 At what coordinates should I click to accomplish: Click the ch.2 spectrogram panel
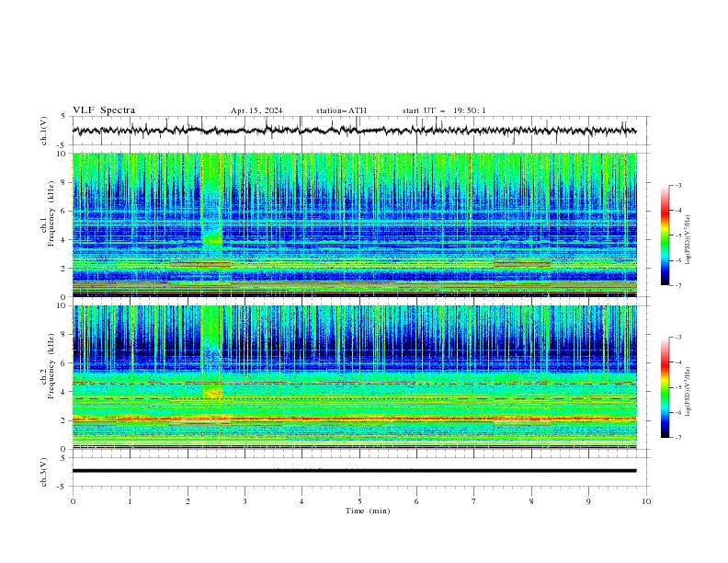click(x=355, y=377)
